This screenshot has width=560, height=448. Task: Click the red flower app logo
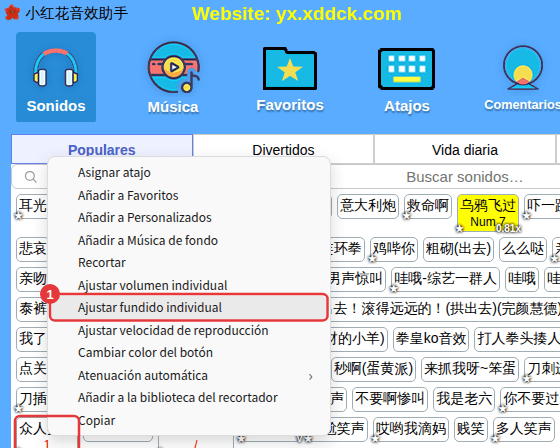pos(12,13)
